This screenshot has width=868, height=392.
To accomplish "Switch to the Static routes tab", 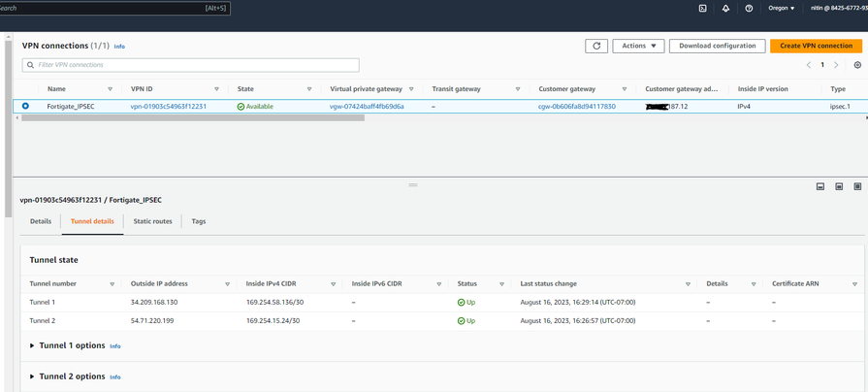I will pyautogui.click(x=152, y=221).
